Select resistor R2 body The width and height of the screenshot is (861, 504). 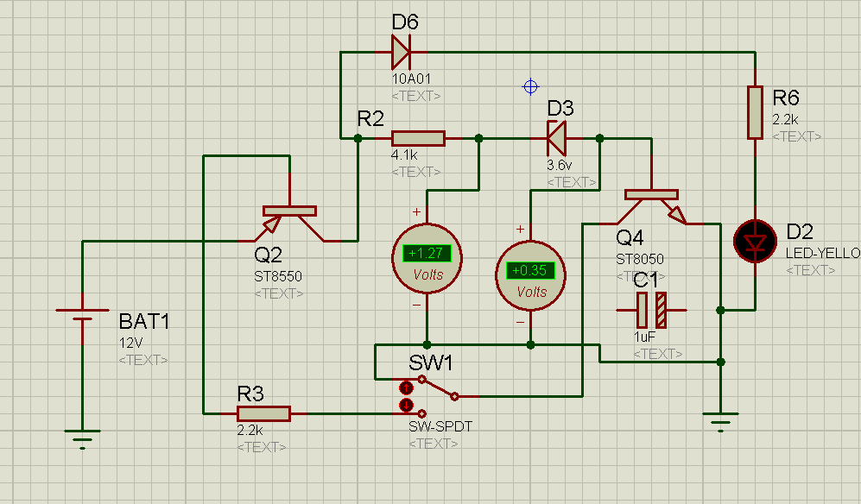click(418, 138)
